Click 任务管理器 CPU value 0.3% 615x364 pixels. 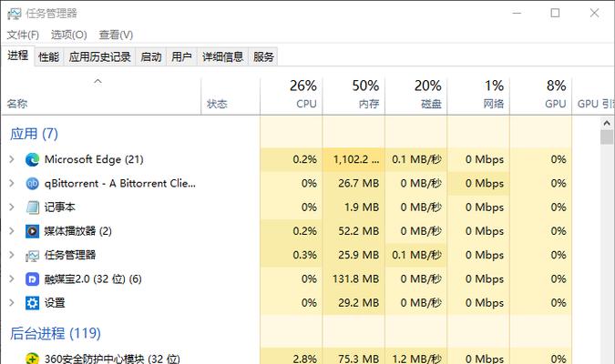[304, 255]
